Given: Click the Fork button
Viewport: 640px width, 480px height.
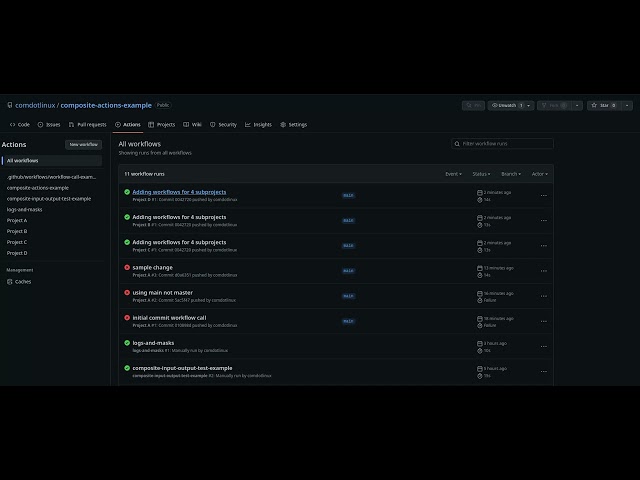Looking at the screenshot, I should coord(555,105).
